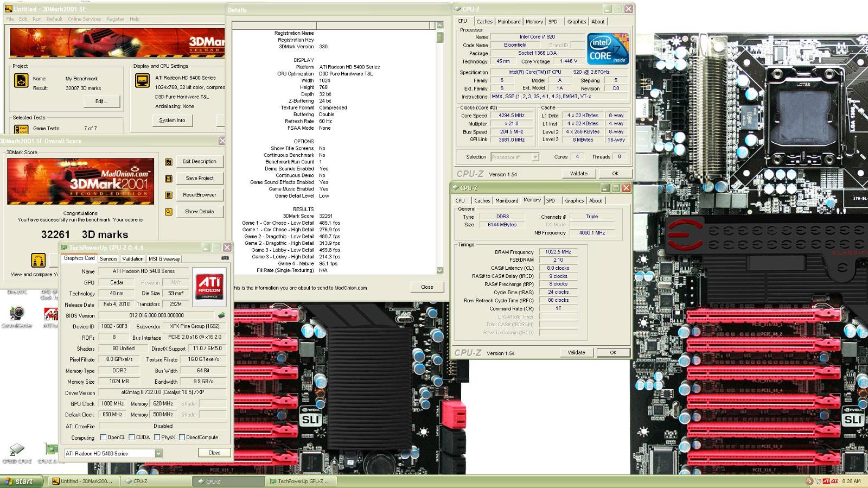Select SPD tab in lower CPU-Z window
The image size is (868, 488).
(x=551, y=201)
